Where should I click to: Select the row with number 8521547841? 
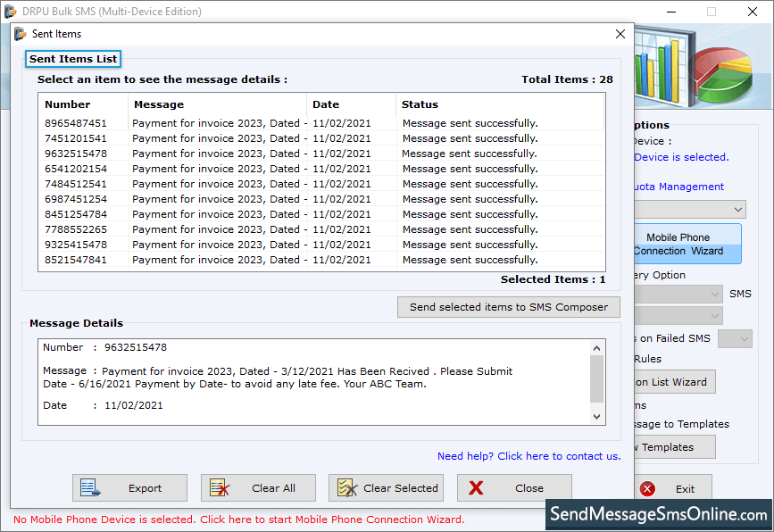(x=321, y=260)
